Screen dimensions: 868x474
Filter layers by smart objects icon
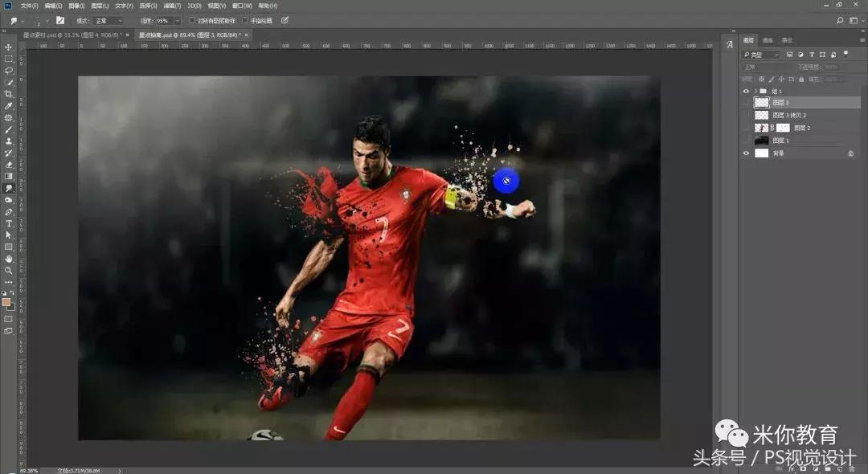(x=833, y=55)
